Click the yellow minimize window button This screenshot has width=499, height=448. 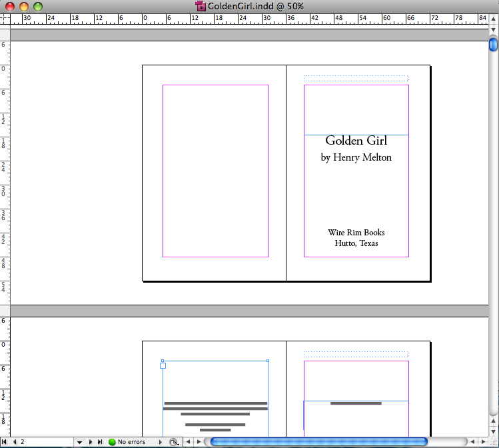(x=24, y=7)
